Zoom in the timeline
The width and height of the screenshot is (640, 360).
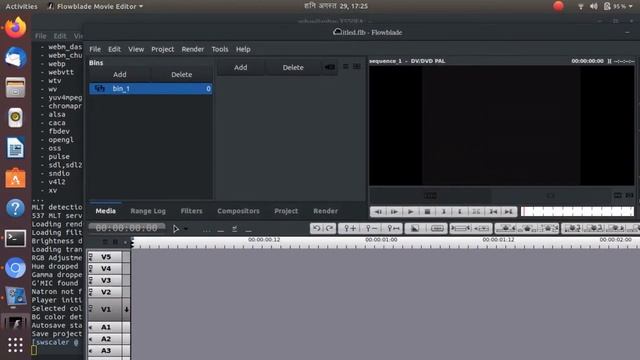[350, 229]
